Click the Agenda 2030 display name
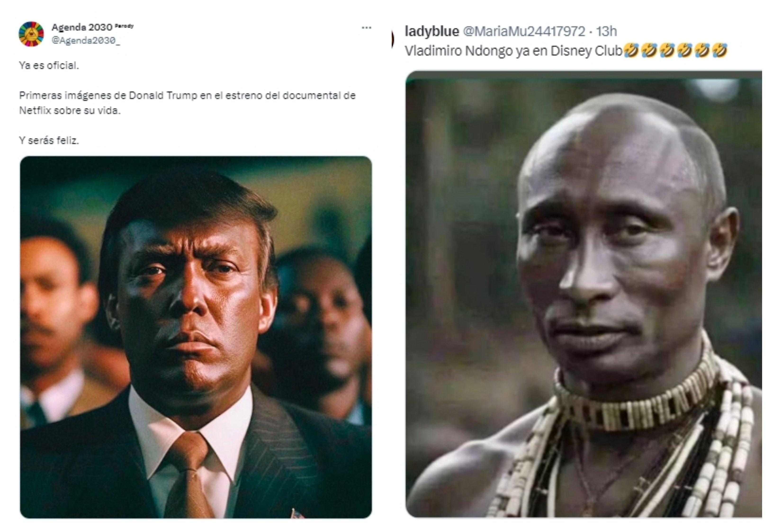This screenshot has height=532, width=773. (x=82, y=27)
